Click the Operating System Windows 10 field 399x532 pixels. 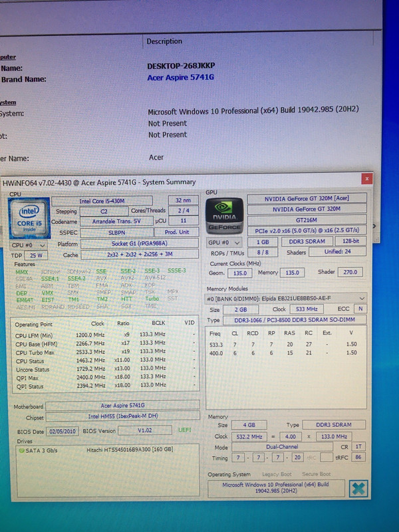276,488
